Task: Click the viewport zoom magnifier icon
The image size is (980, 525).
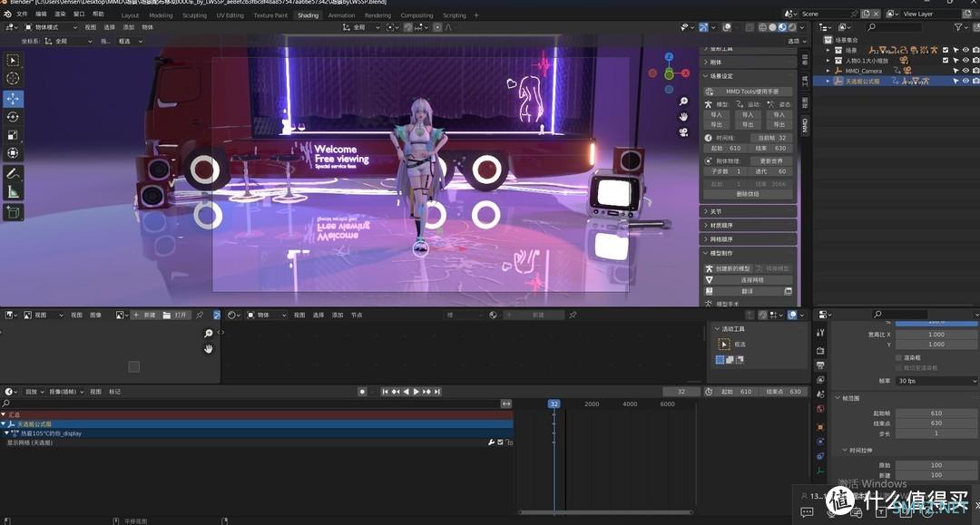Action: [683, 102]
